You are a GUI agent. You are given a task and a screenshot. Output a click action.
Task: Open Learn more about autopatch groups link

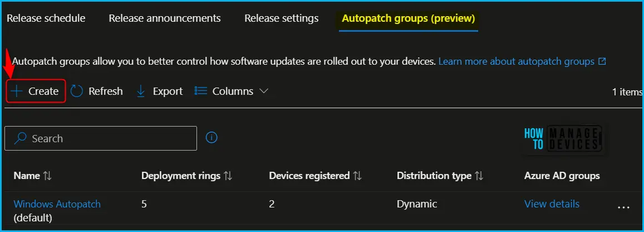[x=523, y=62]
